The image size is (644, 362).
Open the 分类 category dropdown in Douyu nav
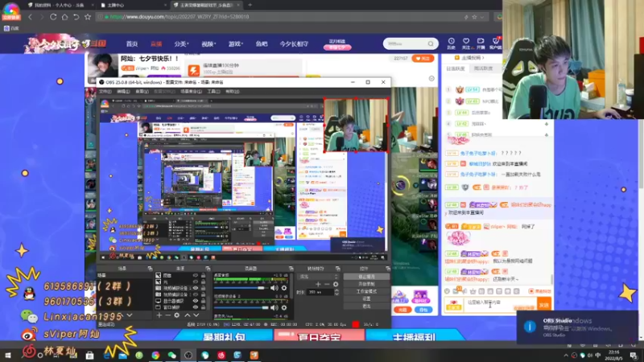click(x=181, y=43)
